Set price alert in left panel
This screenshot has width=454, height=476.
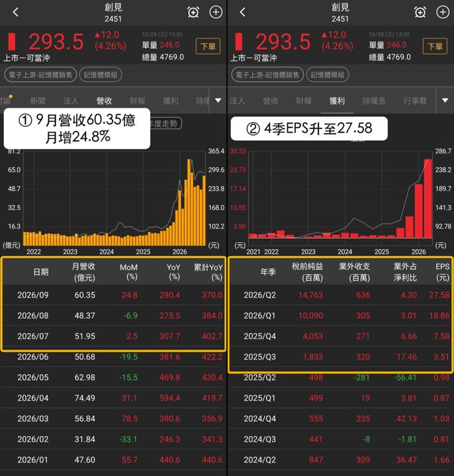(x=193, y=13)
